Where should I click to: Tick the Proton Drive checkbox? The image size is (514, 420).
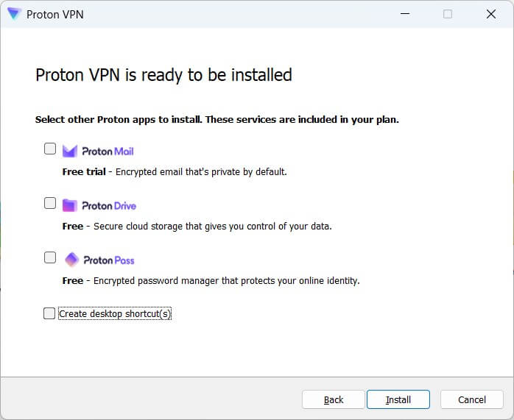(50, 203)
